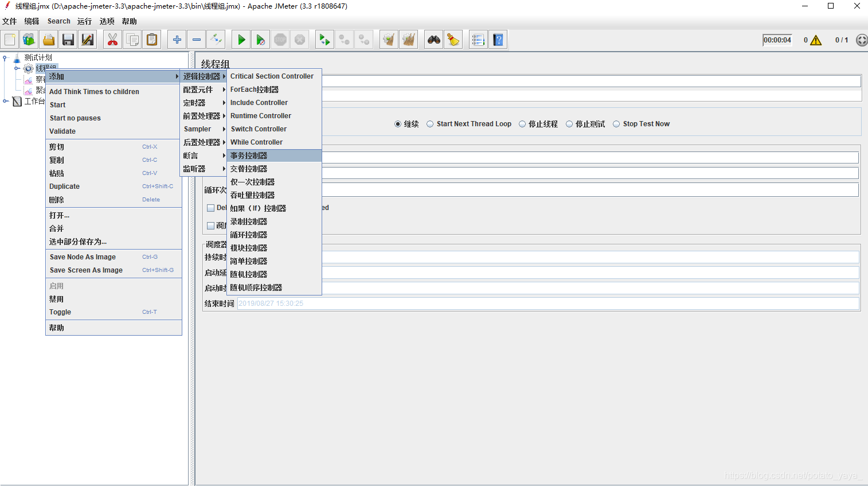Viewport: 868px width, 486px height.
Task: Open the 文件 menu
Action: tap(10, 21)
